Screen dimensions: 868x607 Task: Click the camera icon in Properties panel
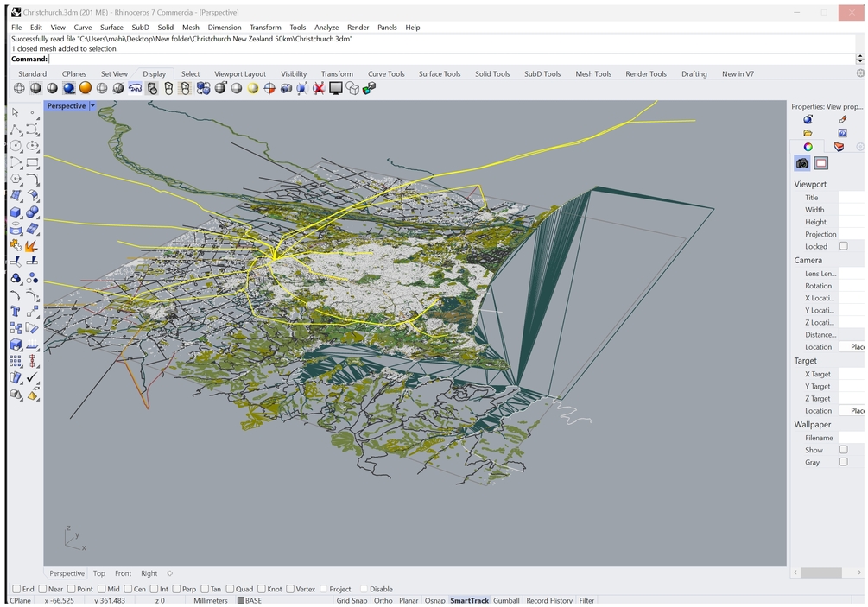pyautogui.click(x=802, y=163)
